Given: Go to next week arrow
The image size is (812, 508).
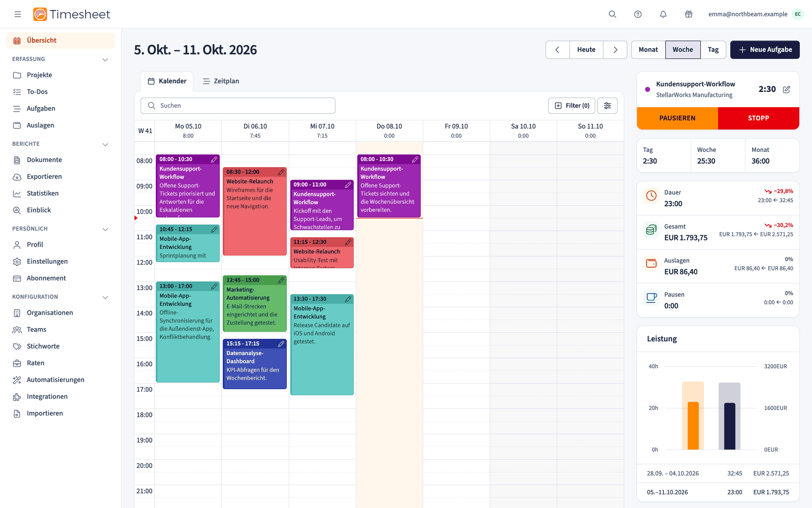Looking at the screenshot, I should tap(615, 50).
